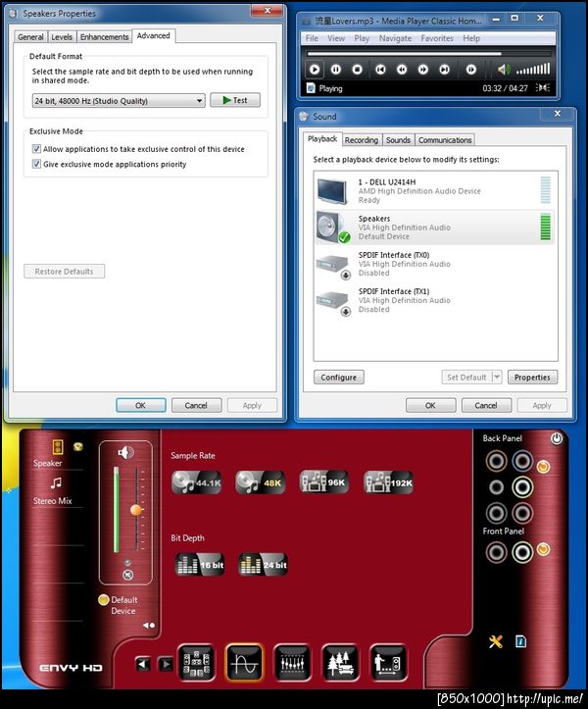Click the right arrow in Envy HD toolbar
588x709 pixels.
click(166, 664)
